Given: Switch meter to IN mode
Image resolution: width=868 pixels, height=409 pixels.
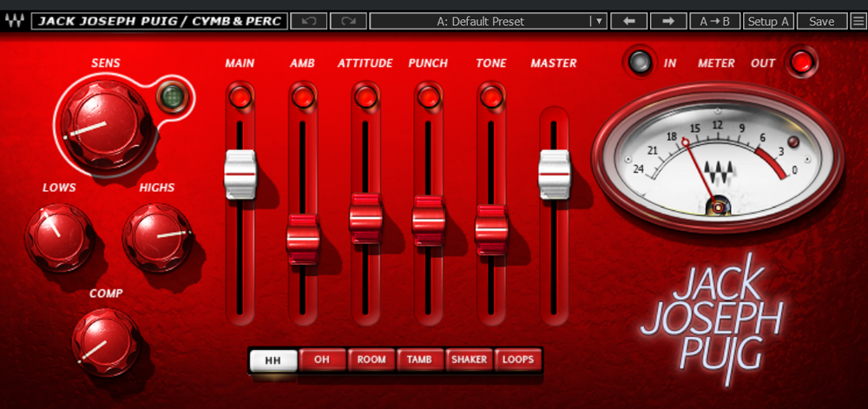Looking at the screenshot, I should (x=641, y=62).
